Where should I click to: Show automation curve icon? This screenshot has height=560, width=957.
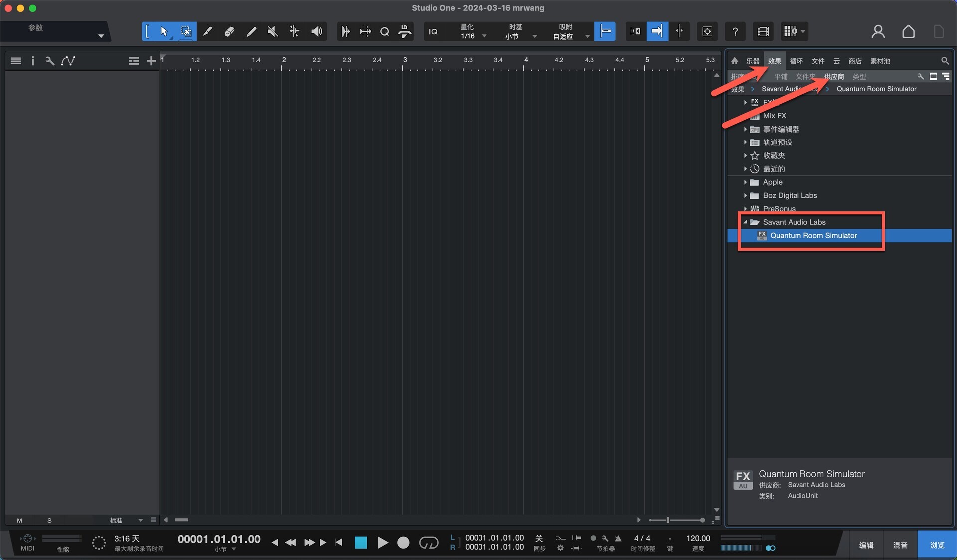coord(68,61)
